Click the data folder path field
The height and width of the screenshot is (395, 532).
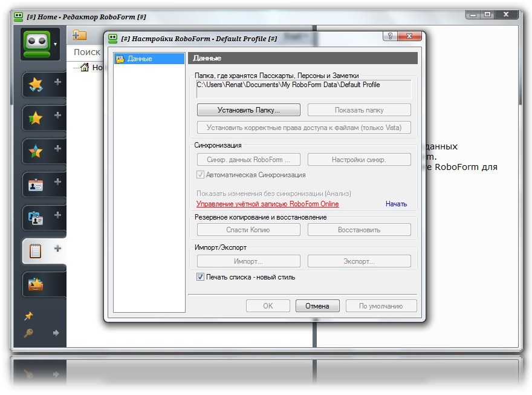304,89
